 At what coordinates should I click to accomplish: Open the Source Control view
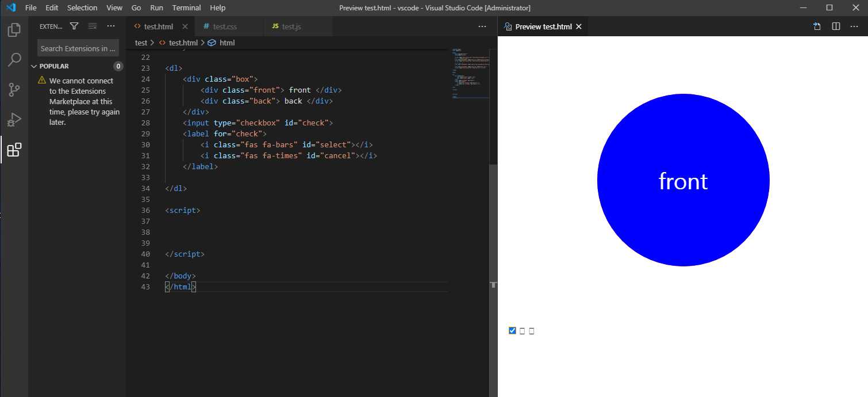point(14,90)
